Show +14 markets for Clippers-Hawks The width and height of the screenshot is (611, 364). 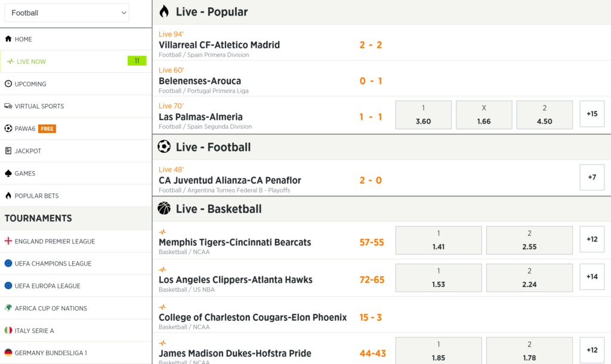tap(592, 277)
